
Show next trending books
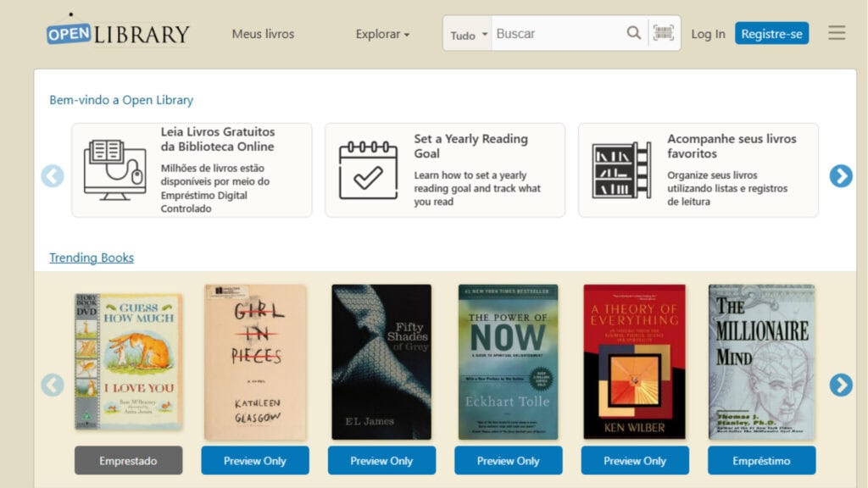click(840, 385)
